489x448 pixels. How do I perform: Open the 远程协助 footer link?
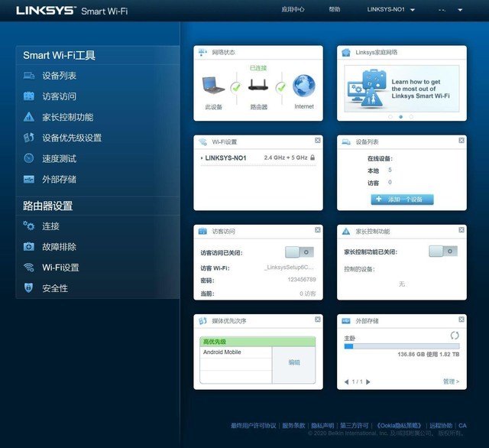pyautogui.click(x=441, y=426)
